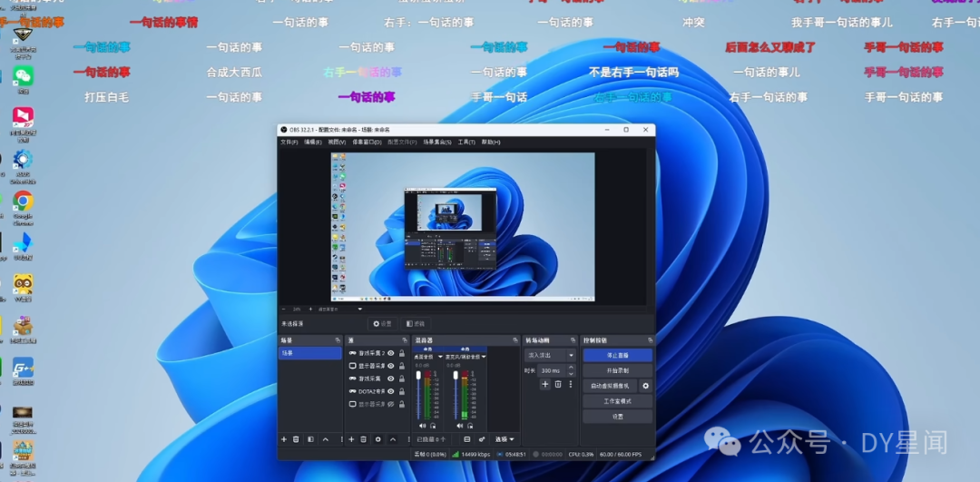This screenshot has height=482, width=980.
Task: Mute the 桌面音频 speaker icon
Action: click(x=423, y=426)
